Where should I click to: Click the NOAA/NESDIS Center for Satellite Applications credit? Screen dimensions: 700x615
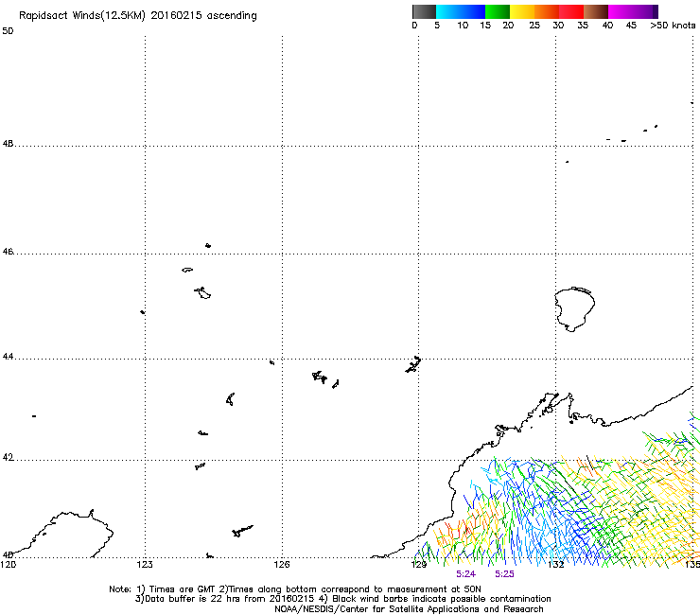coord(409,609)
